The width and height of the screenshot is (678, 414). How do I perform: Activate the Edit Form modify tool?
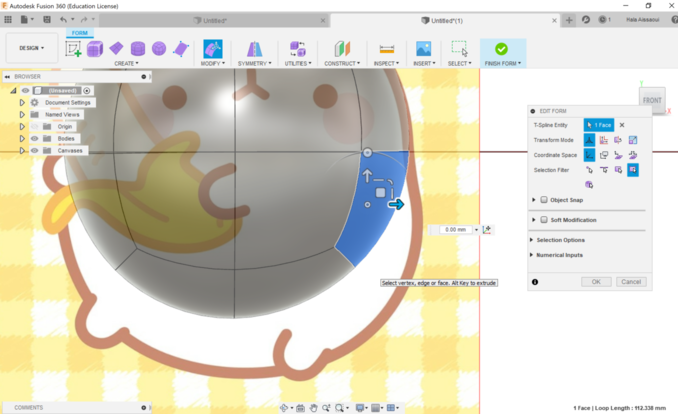point(213,49)
